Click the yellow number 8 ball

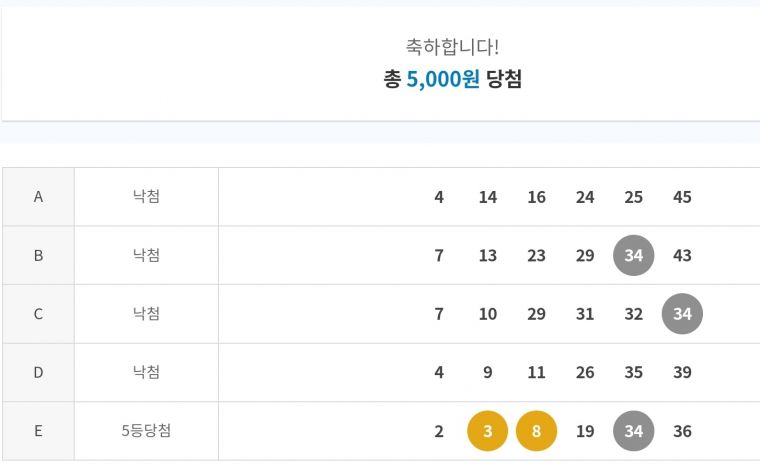(536, 431)
